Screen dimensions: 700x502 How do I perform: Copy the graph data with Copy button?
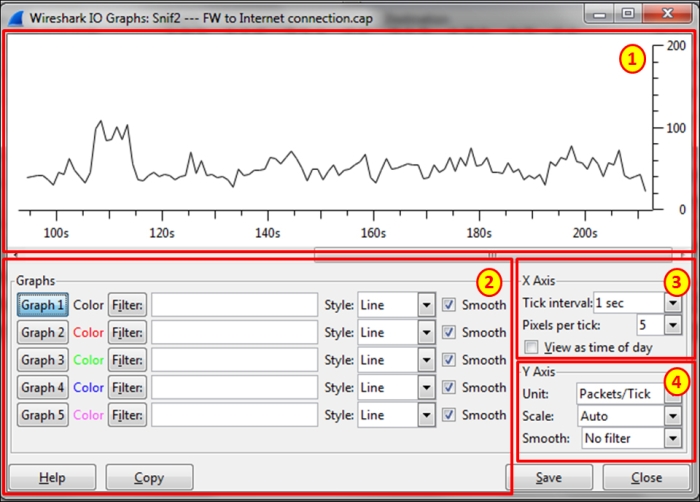point(149,478)
